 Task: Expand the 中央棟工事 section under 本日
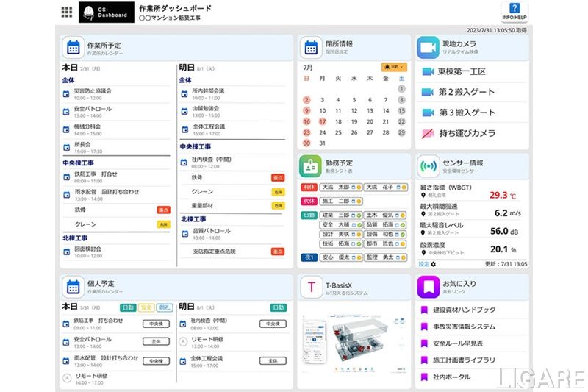(81, 163)
